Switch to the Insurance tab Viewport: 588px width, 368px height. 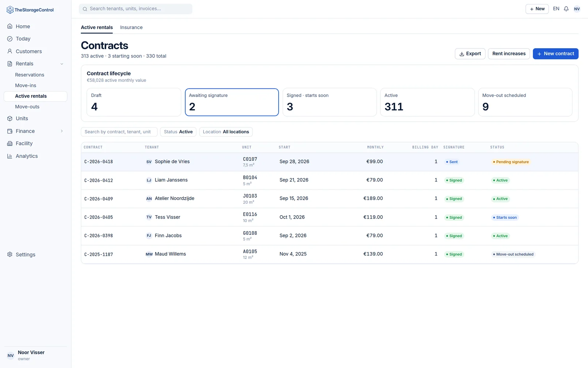pos(131,28)
